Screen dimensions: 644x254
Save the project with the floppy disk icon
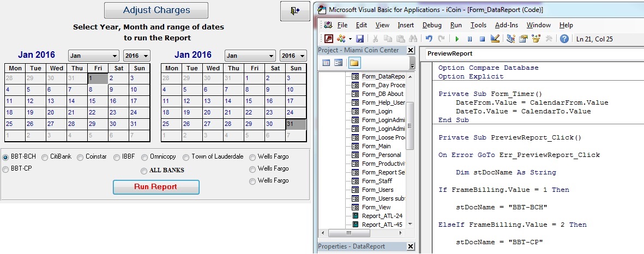(x=360, y=39)
